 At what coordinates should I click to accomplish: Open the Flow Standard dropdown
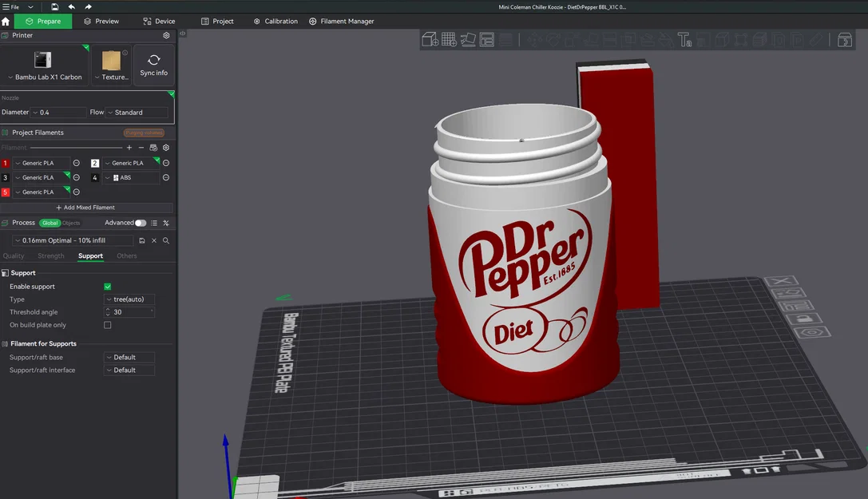click(137, 113)
